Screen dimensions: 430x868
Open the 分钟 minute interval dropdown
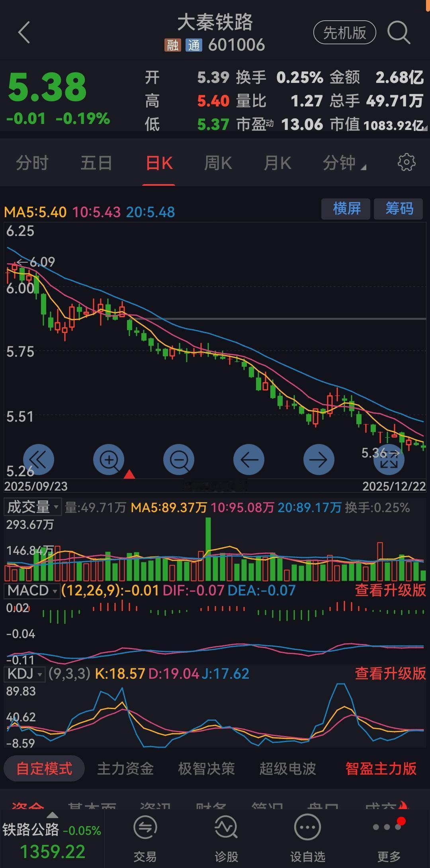(x=344, y=163)
